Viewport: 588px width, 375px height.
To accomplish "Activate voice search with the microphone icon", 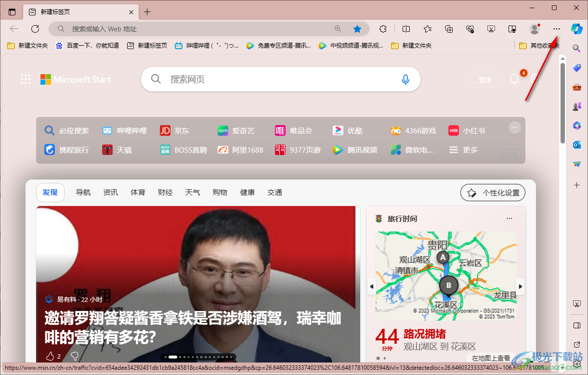I will (405, 79).
